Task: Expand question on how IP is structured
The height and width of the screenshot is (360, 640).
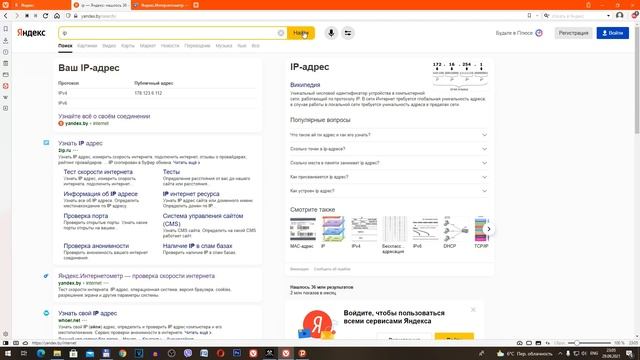Action: [x=389, y=191]
